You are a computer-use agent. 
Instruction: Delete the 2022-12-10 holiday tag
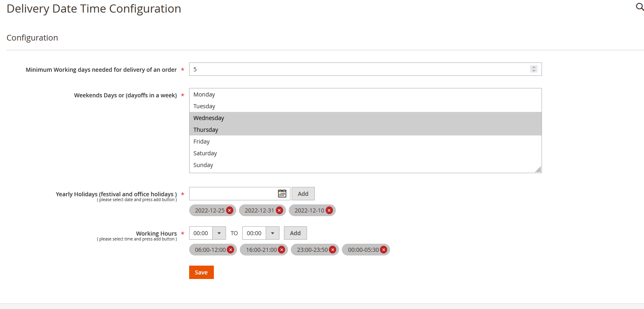click(329, 210)
